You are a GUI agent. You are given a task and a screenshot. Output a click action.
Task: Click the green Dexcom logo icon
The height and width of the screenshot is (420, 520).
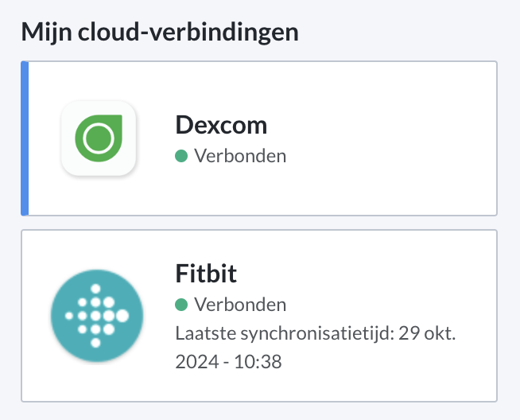click(99, 138)
